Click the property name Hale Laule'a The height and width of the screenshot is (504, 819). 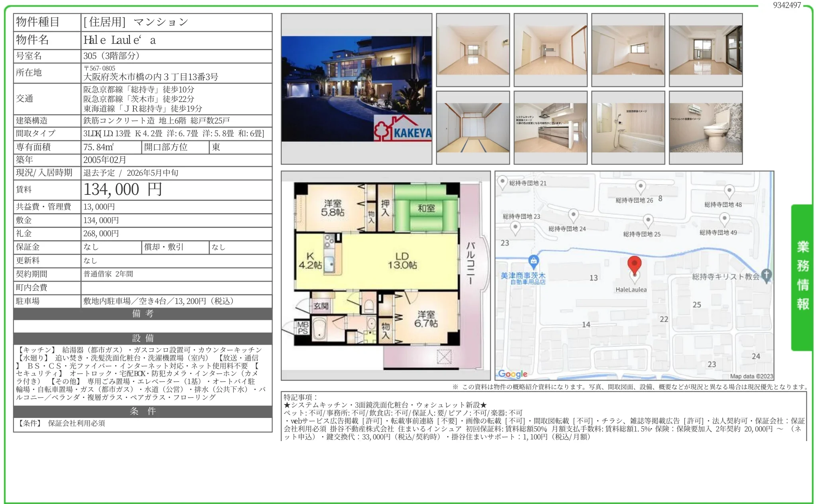click(120, 40)
